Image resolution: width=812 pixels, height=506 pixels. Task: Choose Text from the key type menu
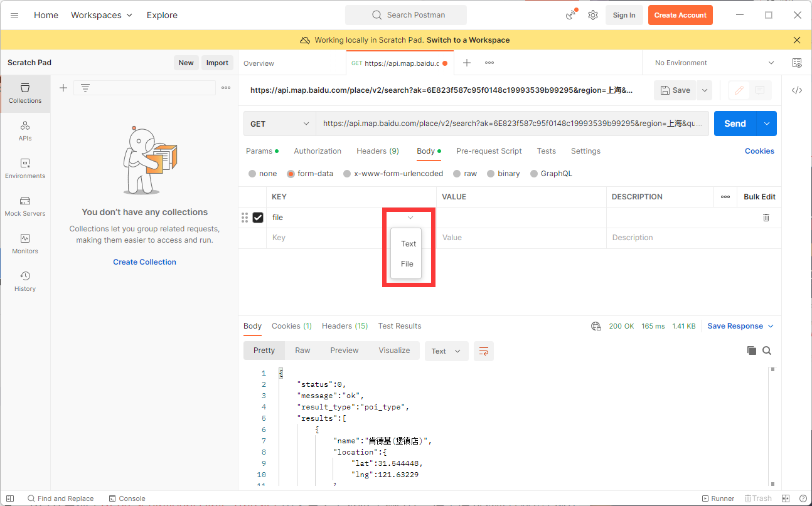coord(409,244)
